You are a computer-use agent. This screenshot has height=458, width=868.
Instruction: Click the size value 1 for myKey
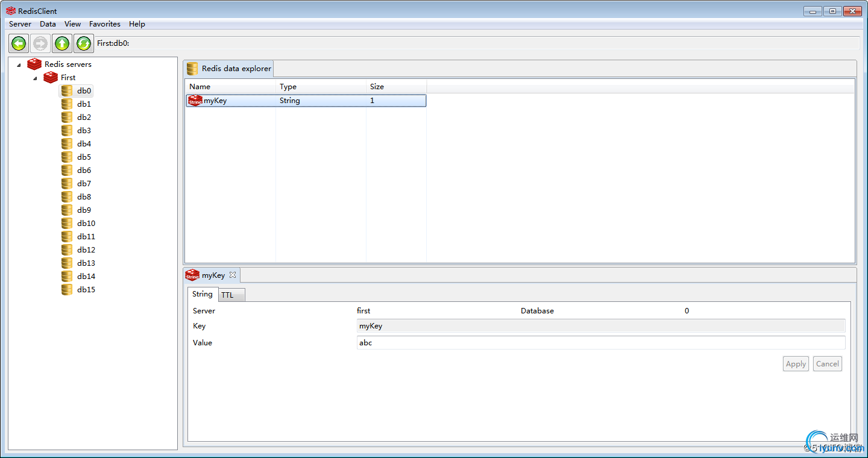click(372, 101)
